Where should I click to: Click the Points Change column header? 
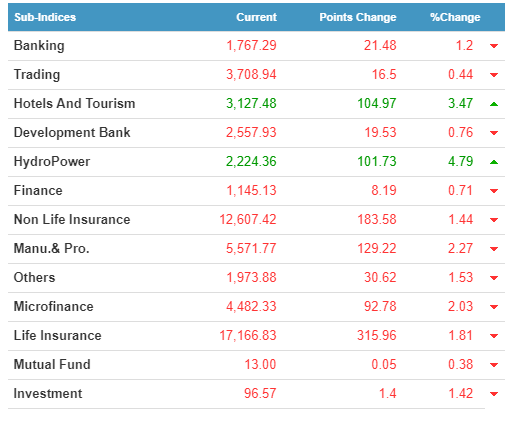(358, 17)
